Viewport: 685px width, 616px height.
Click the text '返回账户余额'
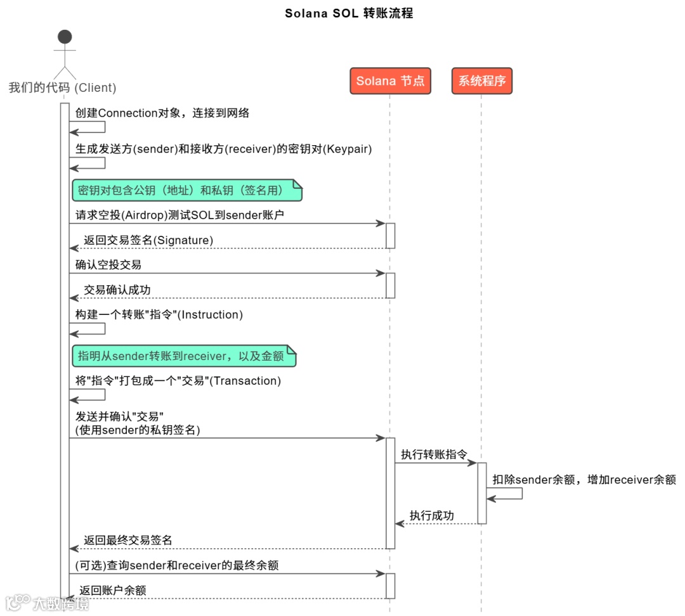[113, 590]
